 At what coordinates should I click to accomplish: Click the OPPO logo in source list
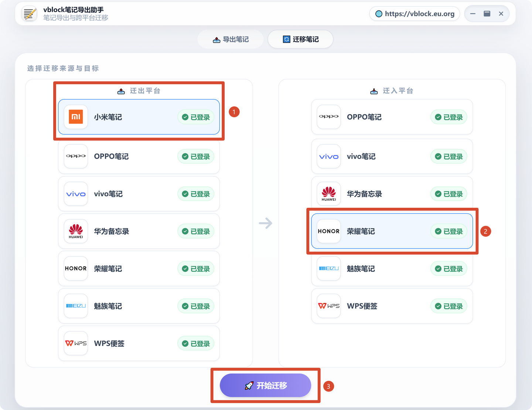pyautogui.click(x=76, y=156)
